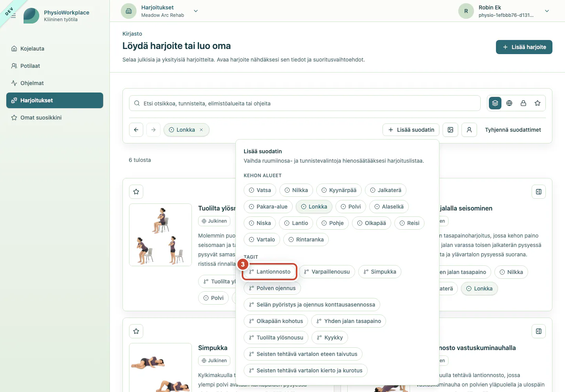Go back with the left arrow button

click(x=136, y=130)
